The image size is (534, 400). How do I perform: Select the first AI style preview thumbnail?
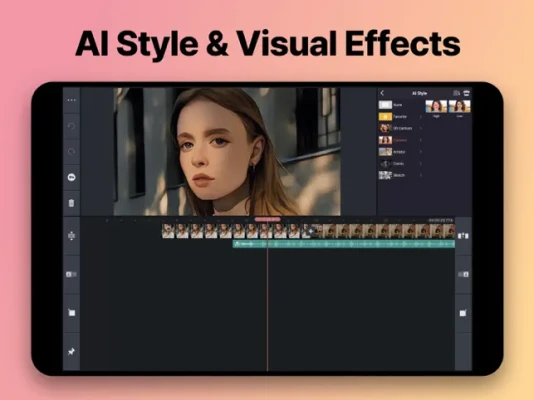pos(436,107)
